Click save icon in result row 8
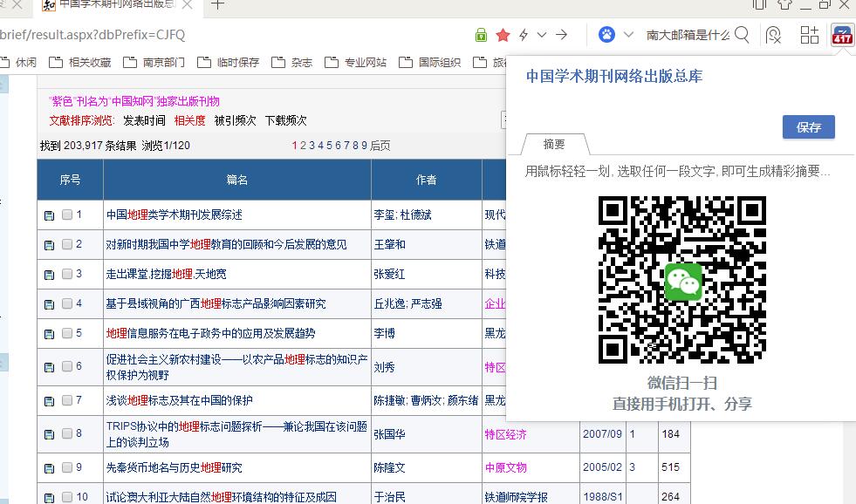856x504 pixels. click(49, 434)
